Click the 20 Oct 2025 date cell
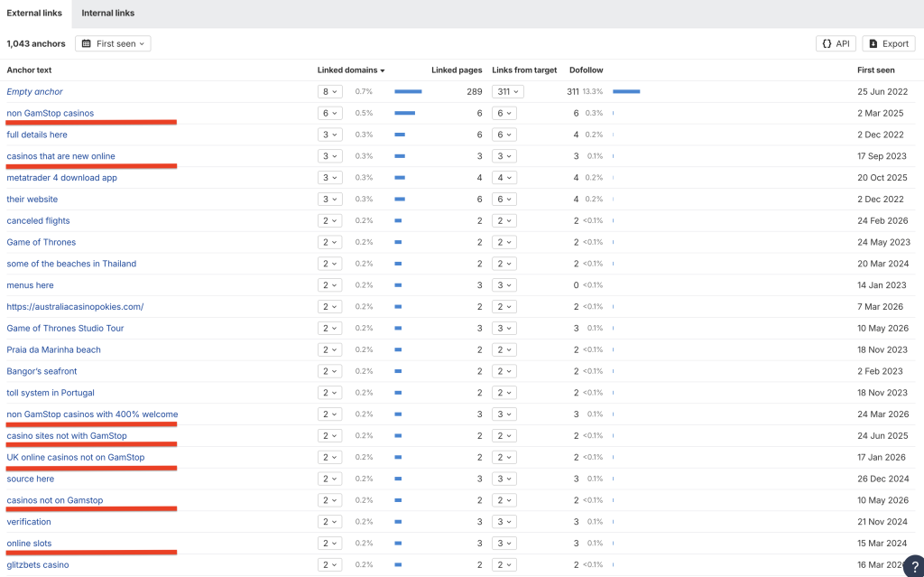The height and width of the screenshot is (577, 924). [882, 178]
